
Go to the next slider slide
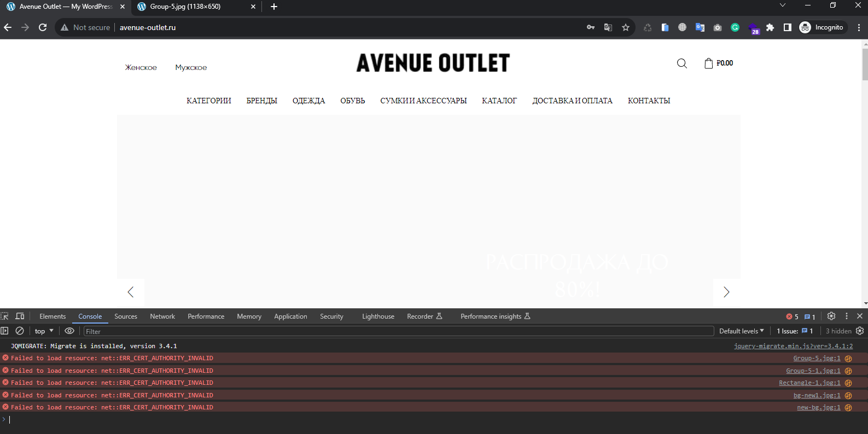(726, 292)
